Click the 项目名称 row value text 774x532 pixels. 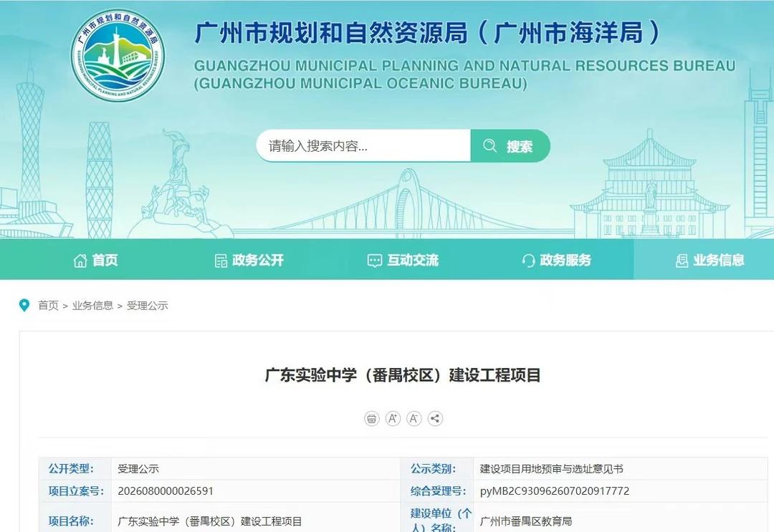(x=210, y=521)
